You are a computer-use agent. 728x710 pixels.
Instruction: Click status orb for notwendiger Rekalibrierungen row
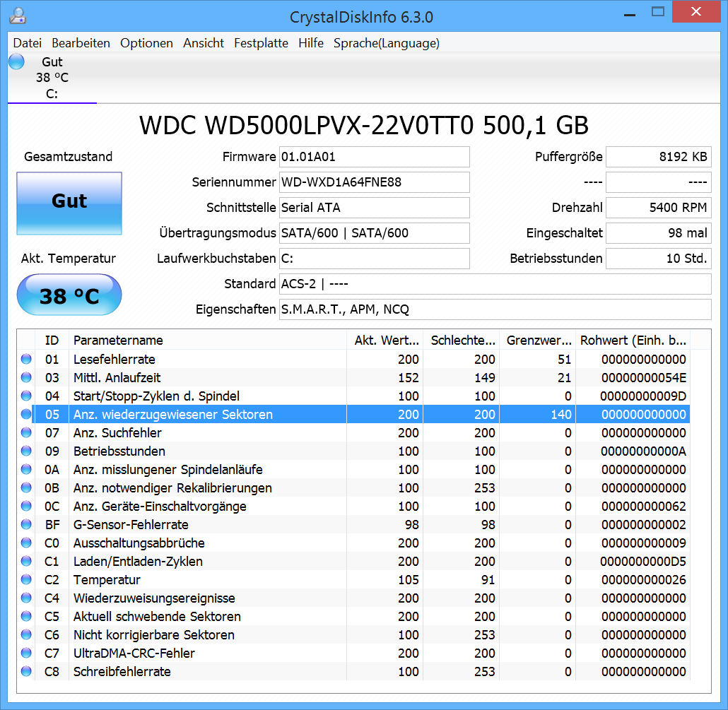click(26, 487)
